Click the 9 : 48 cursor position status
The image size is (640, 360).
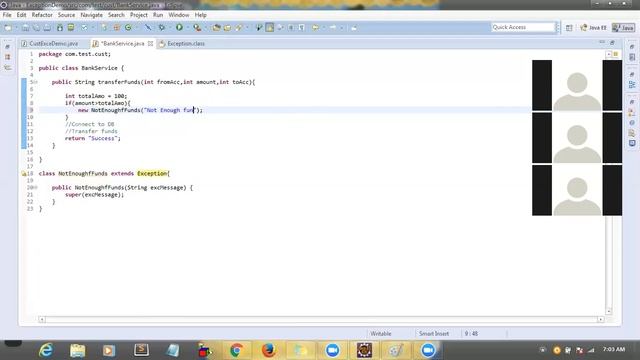click(x=471, y=333)
